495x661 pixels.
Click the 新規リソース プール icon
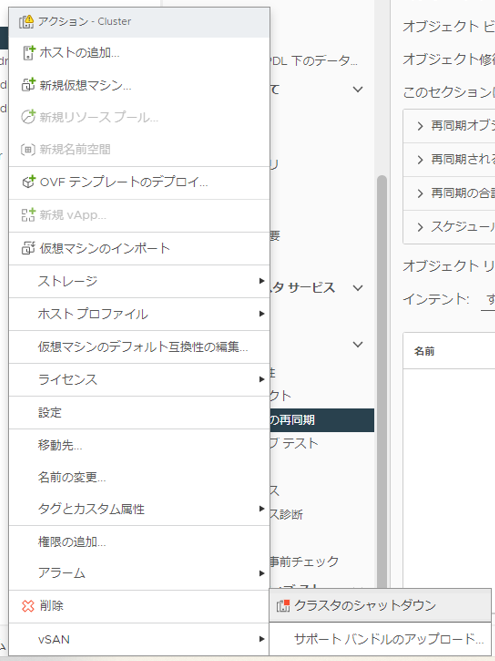tap(28, 117)
